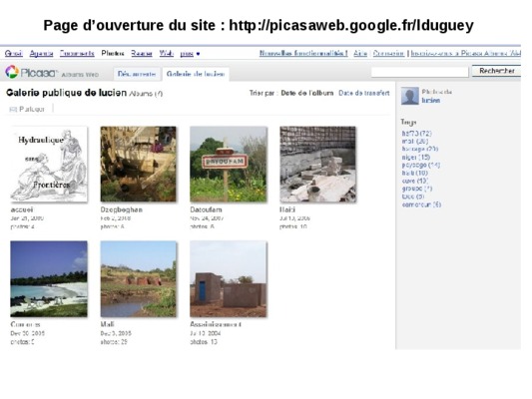Focus the search input field
The height and width of the screenshot is (399, 532).
pyautogui.click(x=419, y=72)
